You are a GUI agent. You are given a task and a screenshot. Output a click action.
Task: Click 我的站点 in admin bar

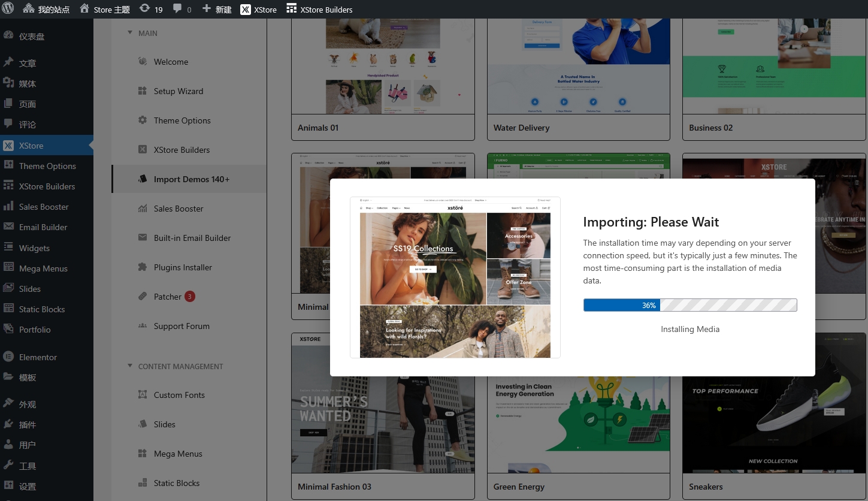point(47,10)
